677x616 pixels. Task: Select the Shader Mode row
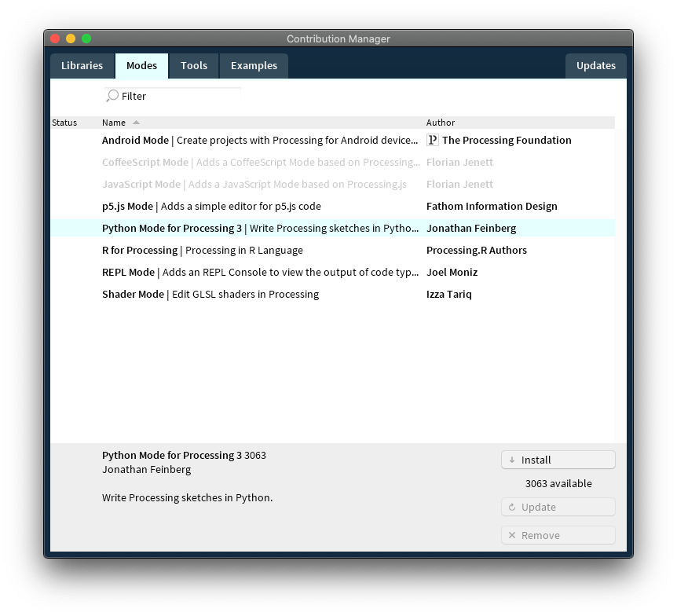click(x=332, y=295)
